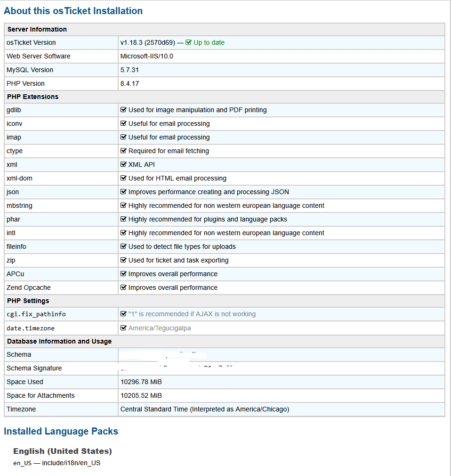This screenshot has height=476, width=451.
Task: Click the check icon in the json row
Action: point(123,192)
